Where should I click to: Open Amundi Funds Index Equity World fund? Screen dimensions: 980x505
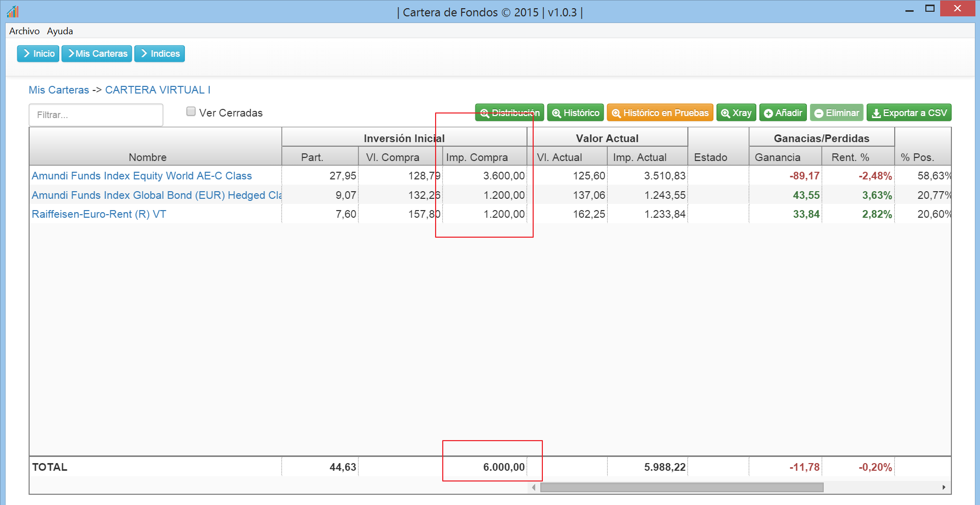tap(141, 176)
